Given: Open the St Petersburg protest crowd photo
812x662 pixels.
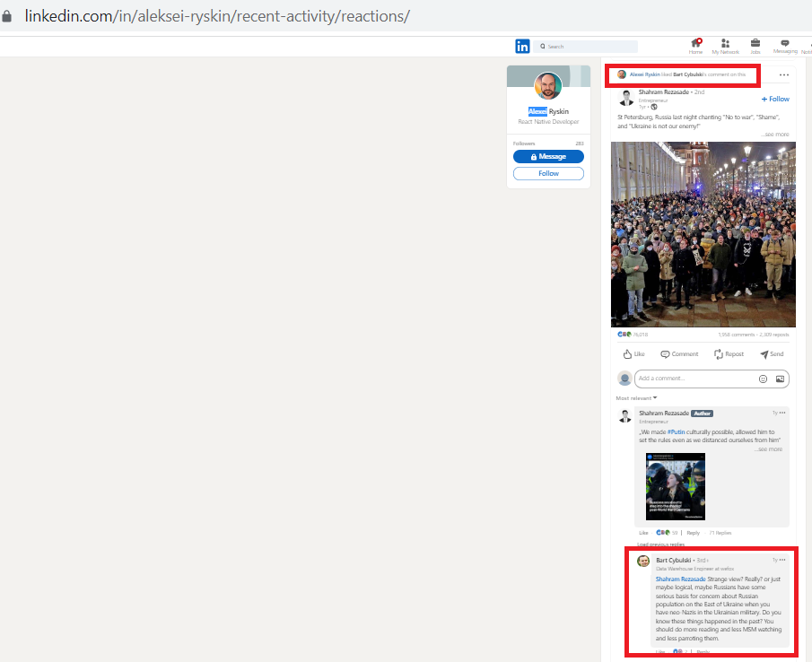Looking at the screenshot, I should click(703, 234).
